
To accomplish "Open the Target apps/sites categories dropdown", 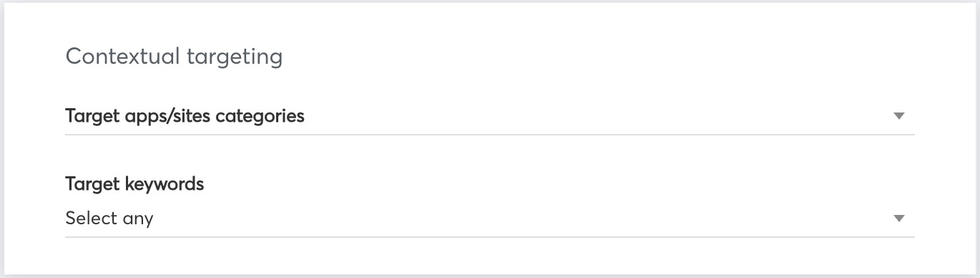I will (489, 116).
